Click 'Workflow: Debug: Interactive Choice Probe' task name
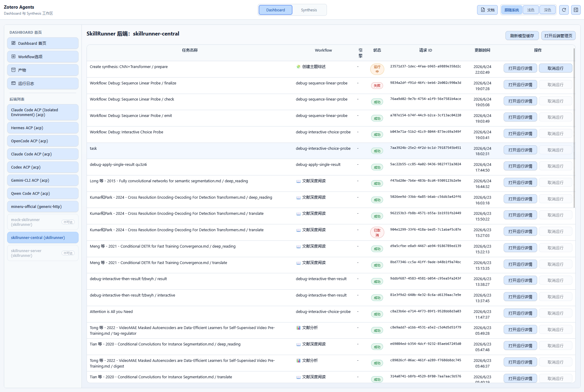The height and width of the screenshot is (392, 584). 126,132
